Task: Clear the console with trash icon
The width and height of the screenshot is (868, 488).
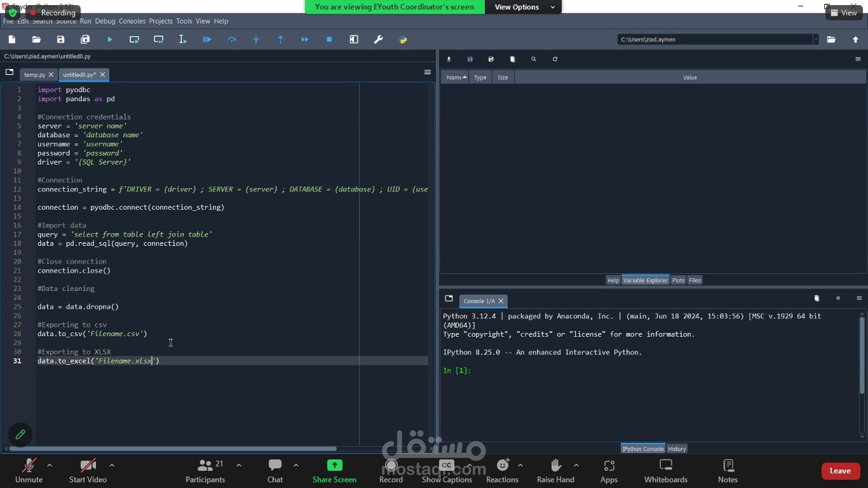Action: click(817, 298)
